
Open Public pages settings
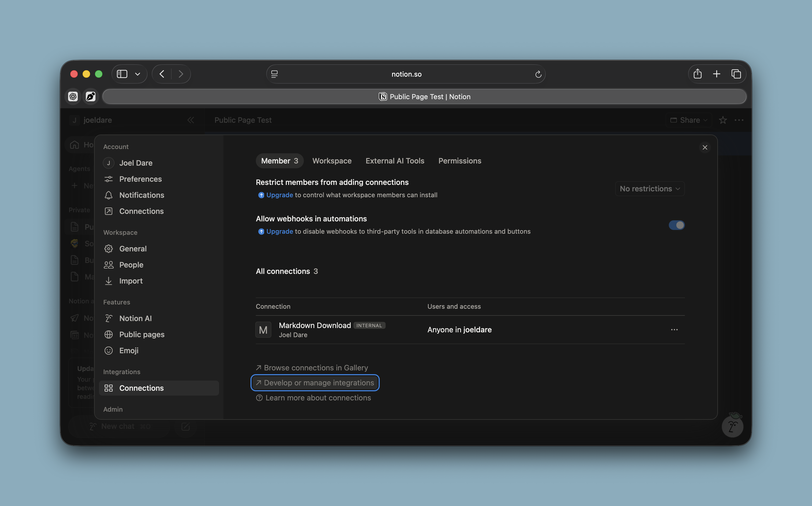159,334
